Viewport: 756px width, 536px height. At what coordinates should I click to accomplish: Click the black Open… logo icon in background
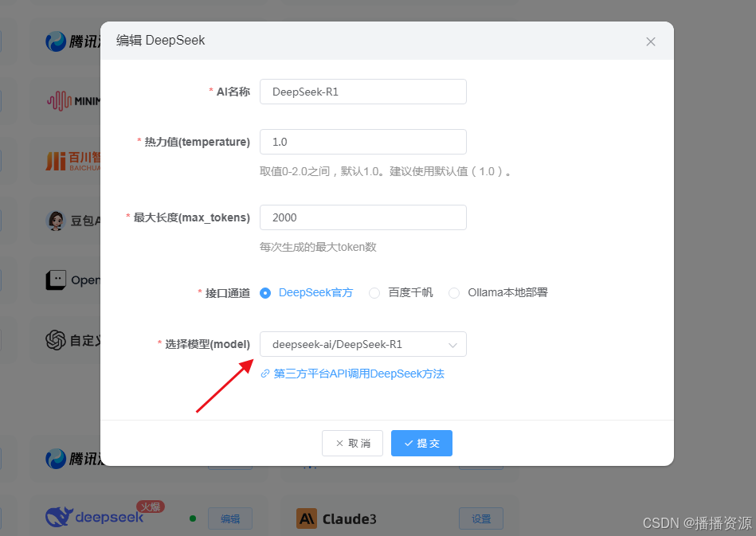pyautogui.click(x=56, y=280)
